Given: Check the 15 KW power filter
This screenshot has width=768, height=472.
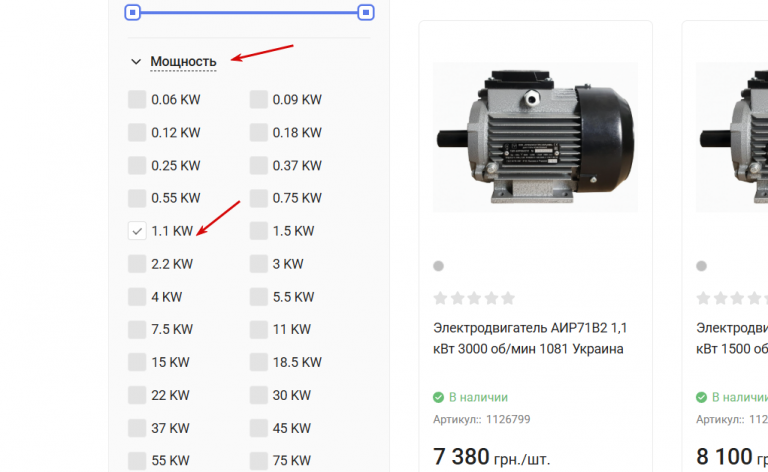Looking at the screenshot, I should click(x=137, y=362).
